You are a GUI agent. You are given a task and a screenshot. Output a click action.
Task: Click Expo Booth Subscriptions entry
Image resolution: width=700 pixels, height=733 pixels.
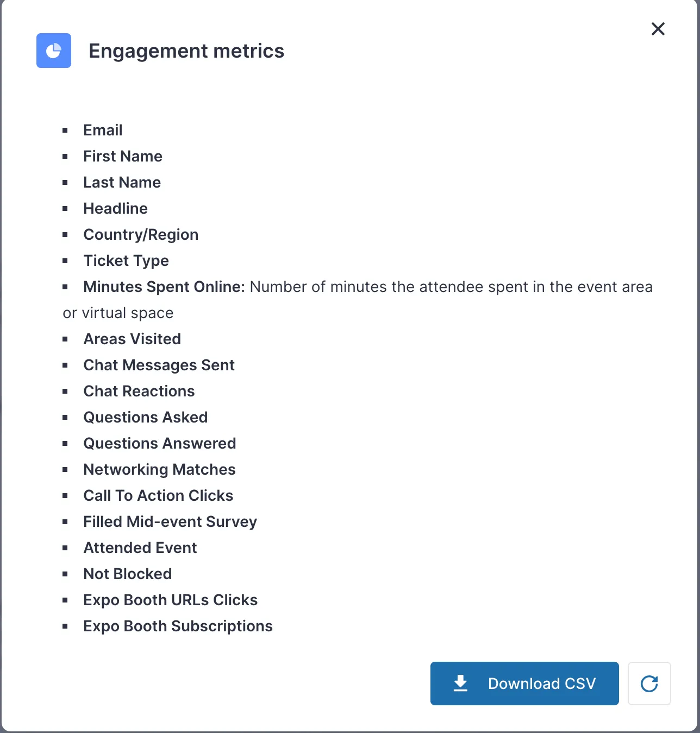coord(178,626)
